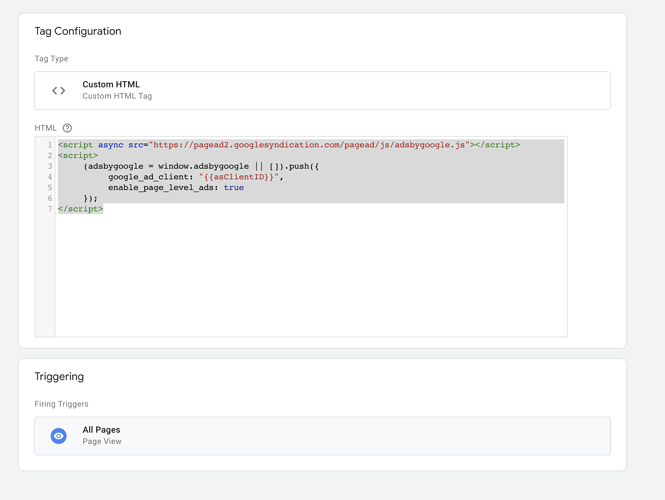This screenshot has width=665, height=500.
Task: Click the Custom HTML code brackets icon
Action: pyautogui.click(x=59, y=90)
